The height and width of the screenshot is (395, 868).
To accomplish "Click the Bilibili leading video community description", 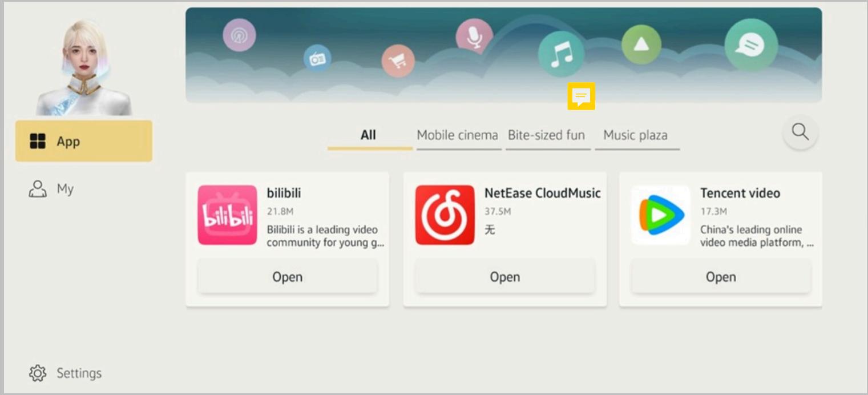I will pos(325,236).
